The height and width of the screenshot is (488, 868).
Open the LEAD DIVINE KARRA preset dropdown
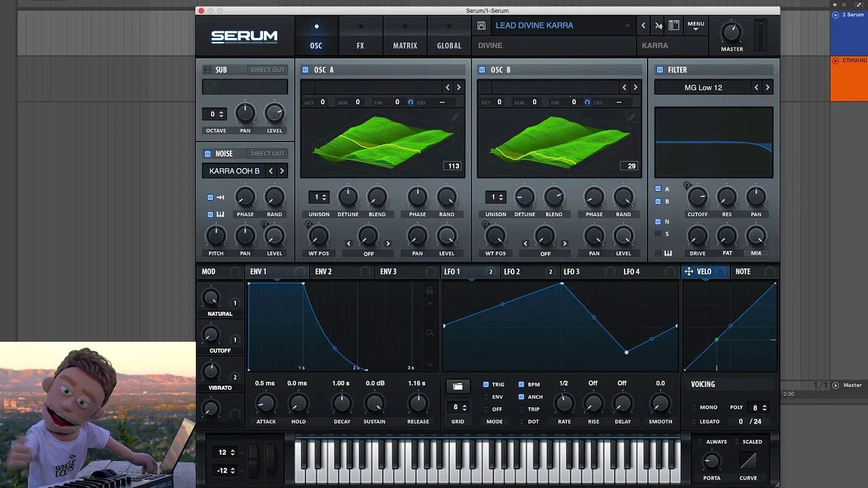pyautogui.click(x=561, y=26)
